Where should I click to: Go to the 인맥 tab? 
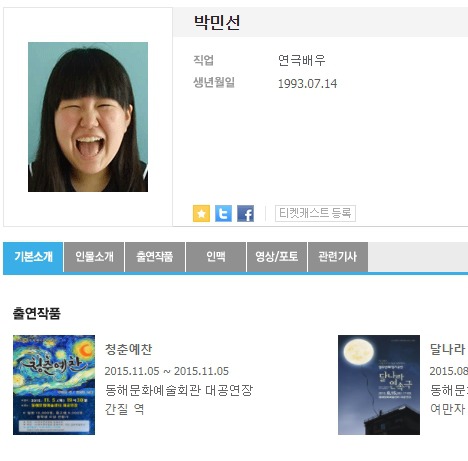[216, 257]
